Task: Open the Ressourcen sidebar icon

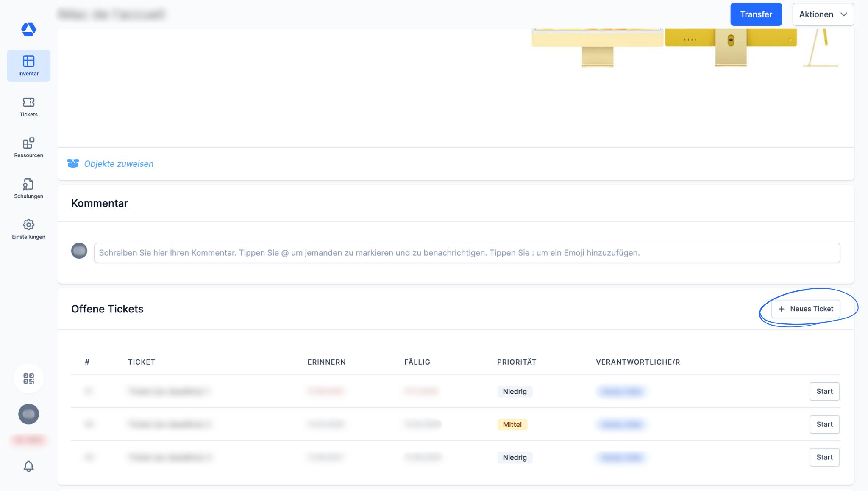Action: tap(28, 147)
